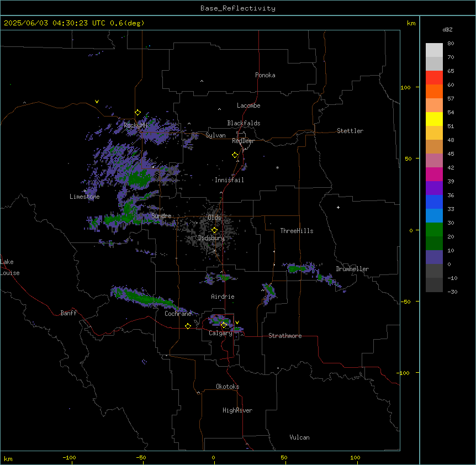This screenshot has height=465, width=476.
Task: Click the Sundre label
Action: 161,216
